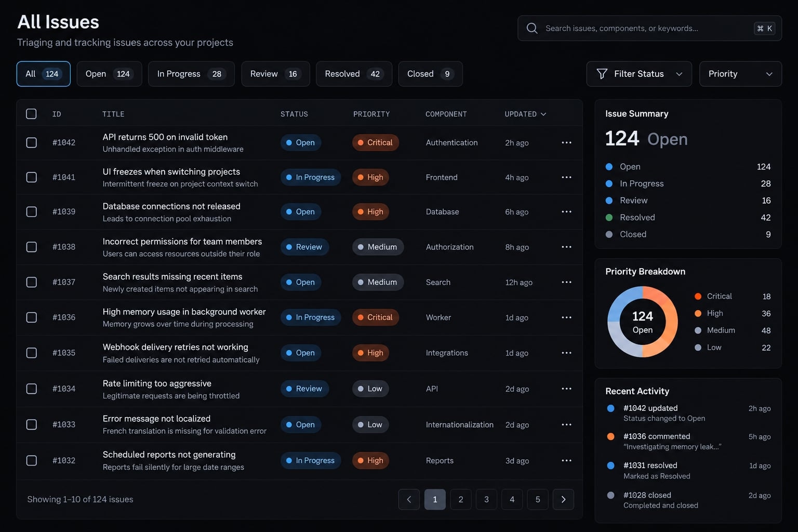Viewport: 798px width, 532px height.
Task: Open more actions for issue #1034
Action: coord(566,389)
